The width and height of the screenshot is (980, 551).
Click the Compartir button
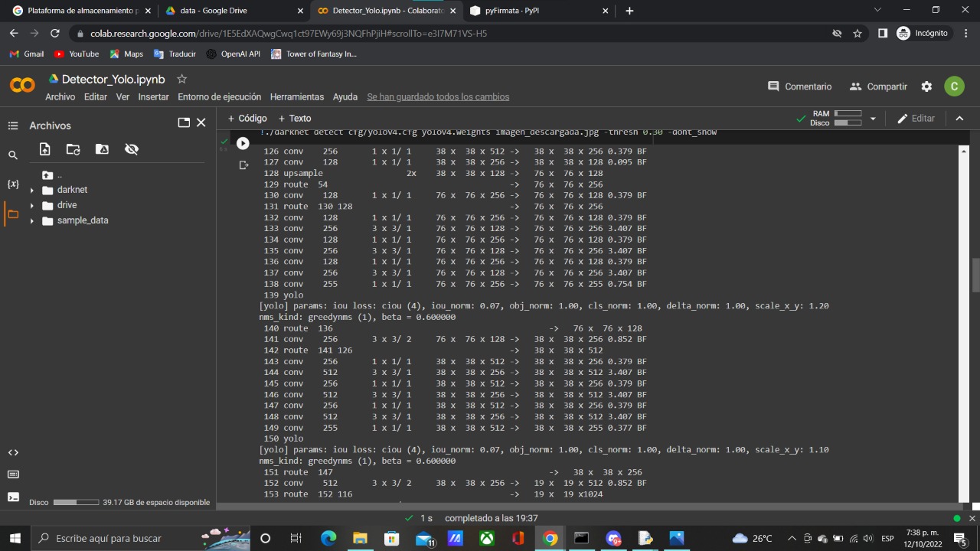pos(878,86)
